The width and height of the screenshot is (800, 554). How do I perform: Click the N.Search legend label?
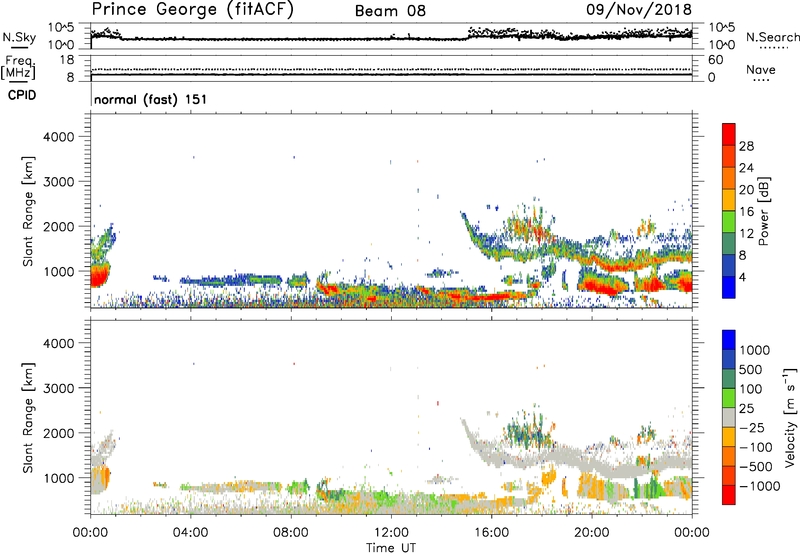(x=772, y=37)
